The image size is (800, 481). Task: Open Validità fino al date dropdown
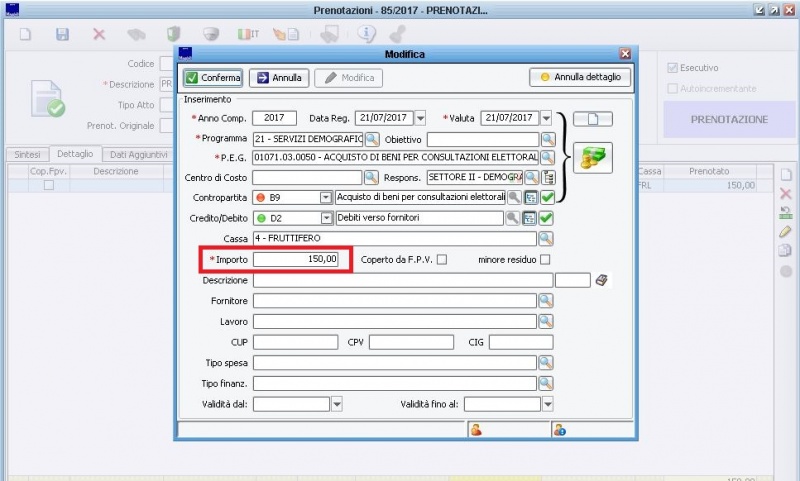click(547, 404)
